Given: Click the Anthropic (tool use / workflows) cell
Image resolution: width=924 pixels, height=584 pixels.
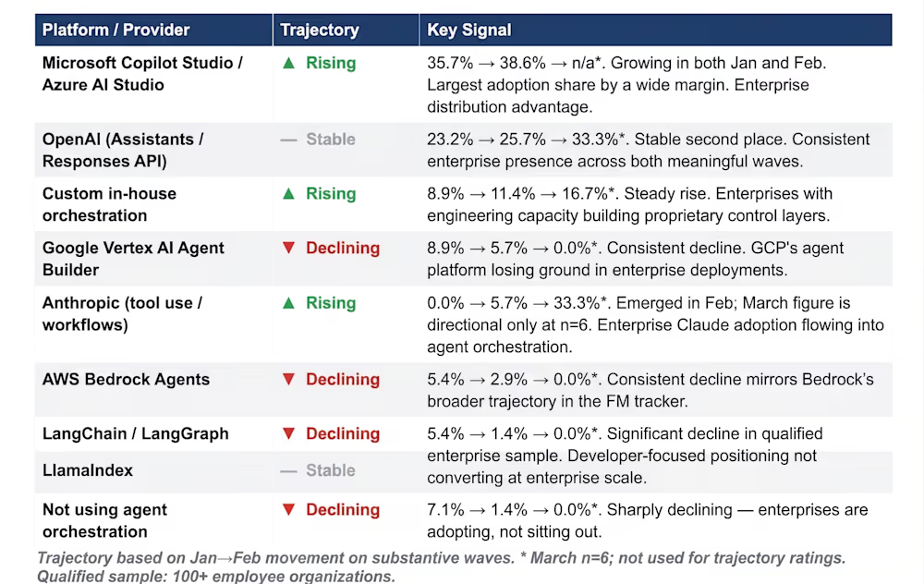Looking at the screenshot, I should click(x=122, y=313).
